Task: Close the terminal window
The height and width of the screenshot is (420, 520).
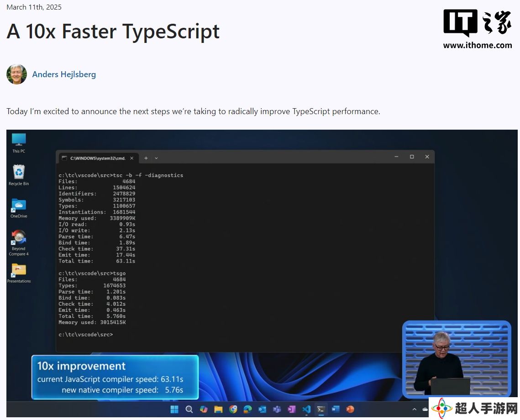Action: tap(427, 157)
